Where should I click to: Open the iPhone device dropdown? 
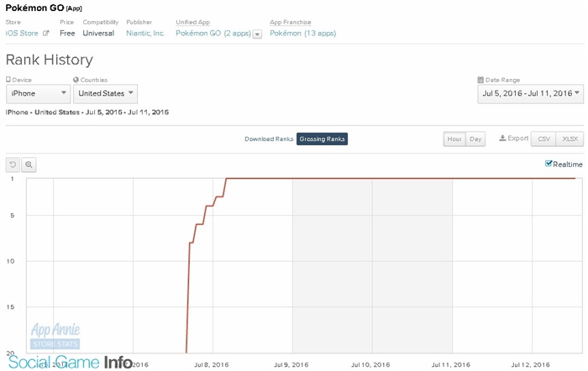(39, 94)
